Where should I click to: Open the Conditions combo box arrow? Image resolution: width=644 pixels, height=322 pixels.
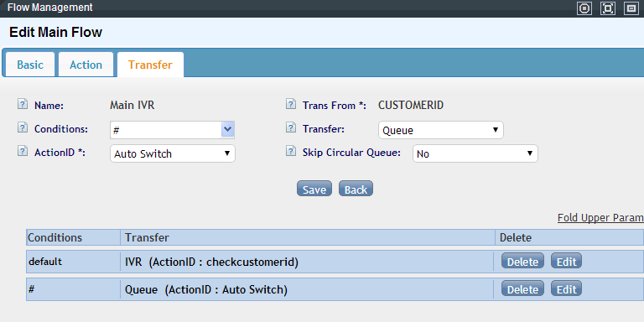coord(227,130)
